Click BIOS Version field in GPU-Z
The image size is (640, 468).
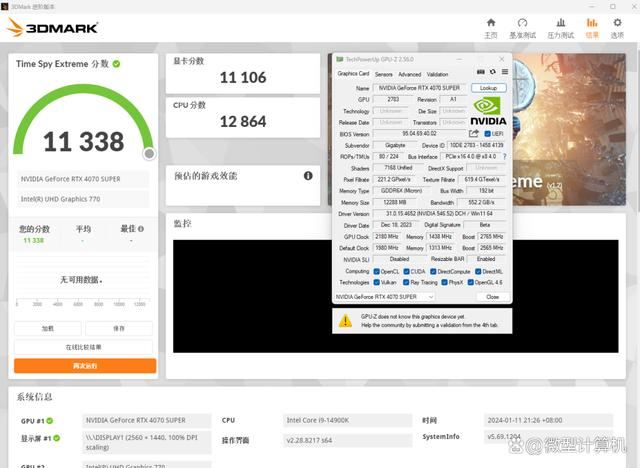click(419, 134)
